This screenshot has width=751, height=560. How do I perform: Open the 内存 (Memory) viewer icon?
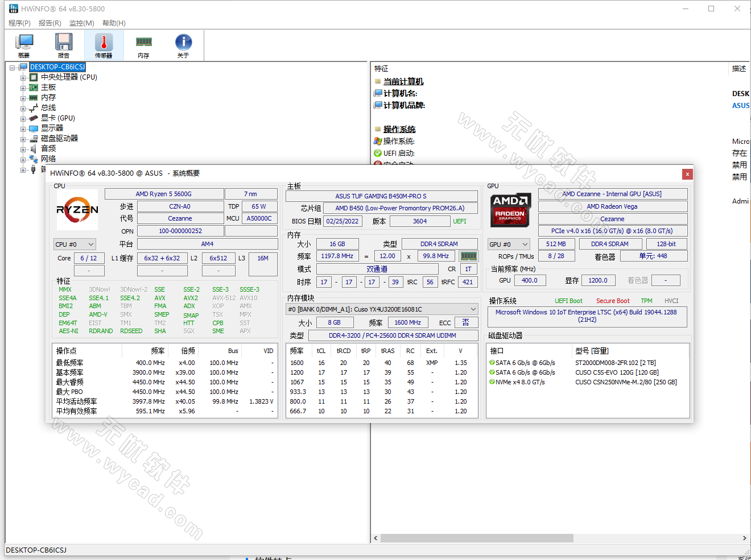(x=143, y=45)
